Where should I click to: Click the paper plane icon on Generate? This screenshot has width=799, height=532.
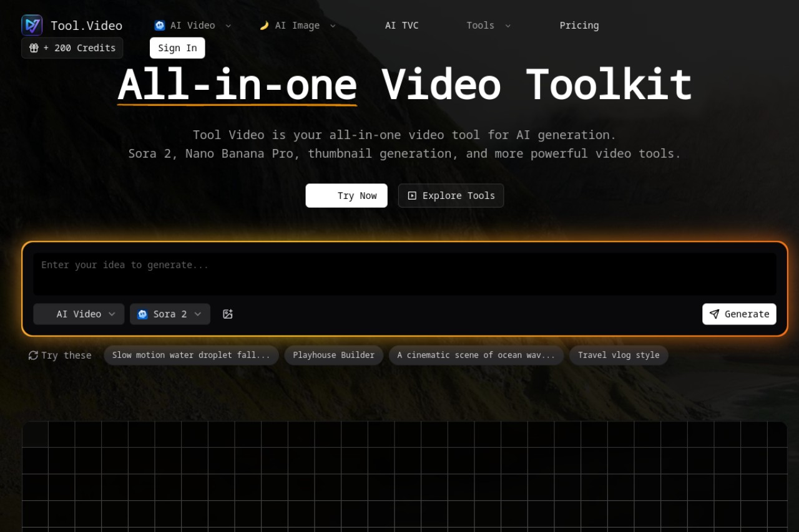tap(715, 314)
